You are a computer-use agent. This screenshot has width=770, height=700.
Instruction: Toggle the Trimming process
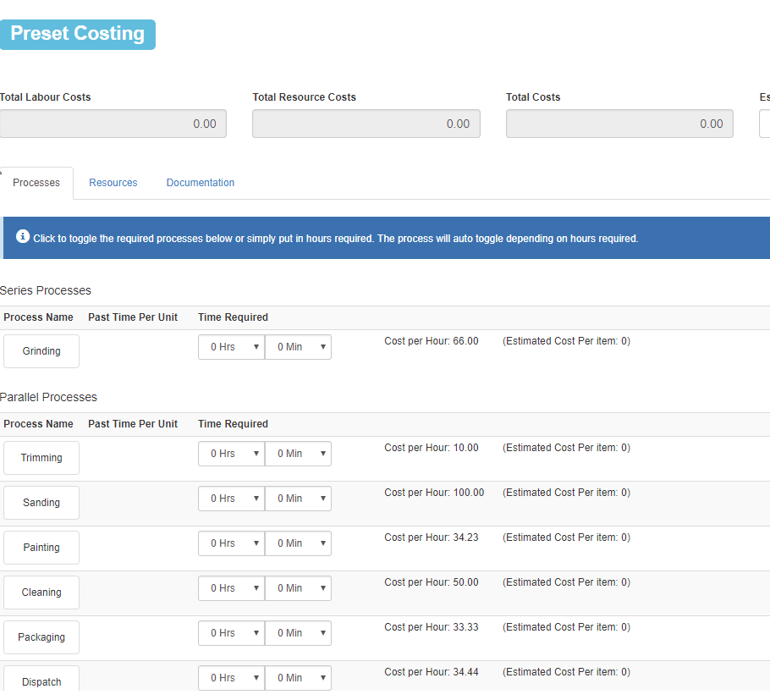41,458
